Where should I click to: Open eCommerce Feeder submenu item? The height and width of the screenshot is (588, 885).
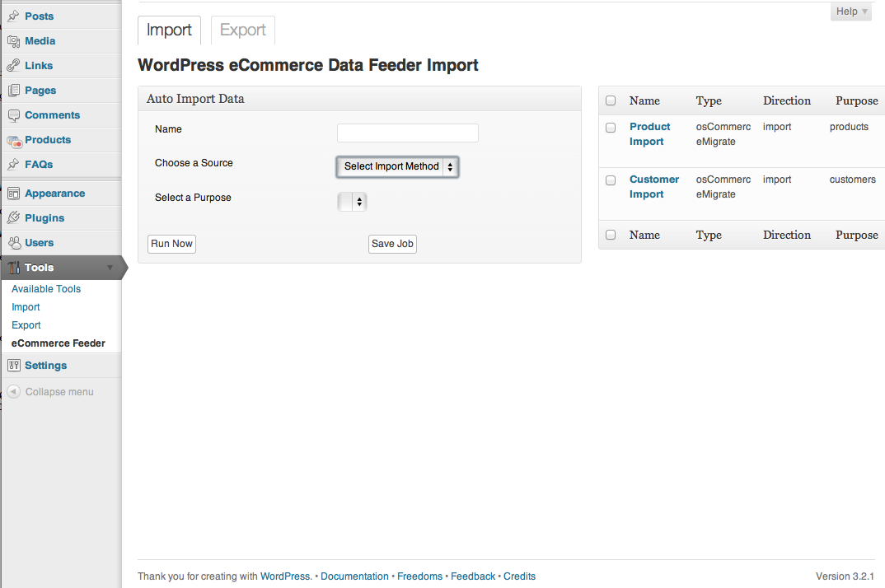pos(59,343)
